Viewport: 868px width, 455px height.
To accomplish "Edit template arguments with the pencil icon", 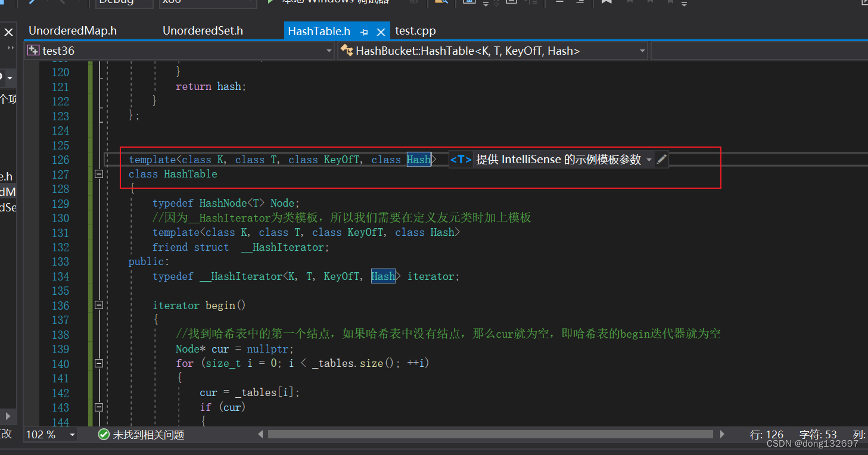I will (x=661, y=160).
